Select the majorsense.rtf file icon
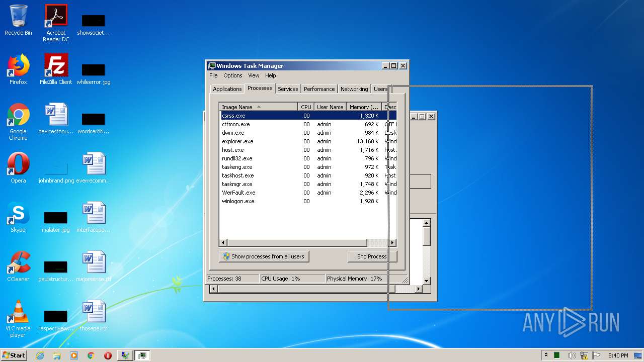Image resolution: width=644 pixels, height=362 pixels. tap(94, 266)
